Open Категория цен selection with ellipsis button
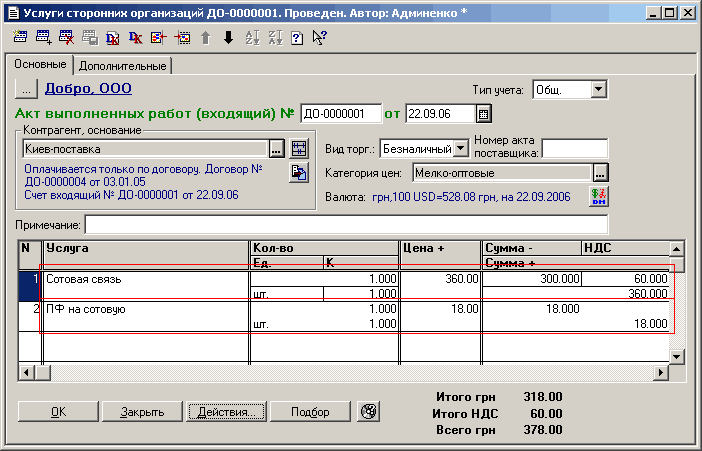 coord(600,173)
